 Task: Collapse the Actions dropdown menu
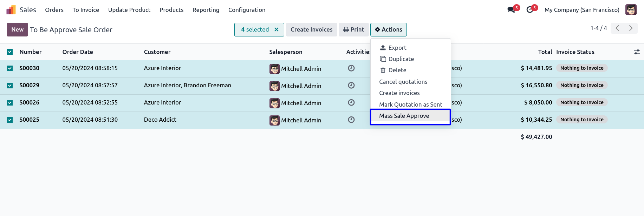[x=388, y=30]
